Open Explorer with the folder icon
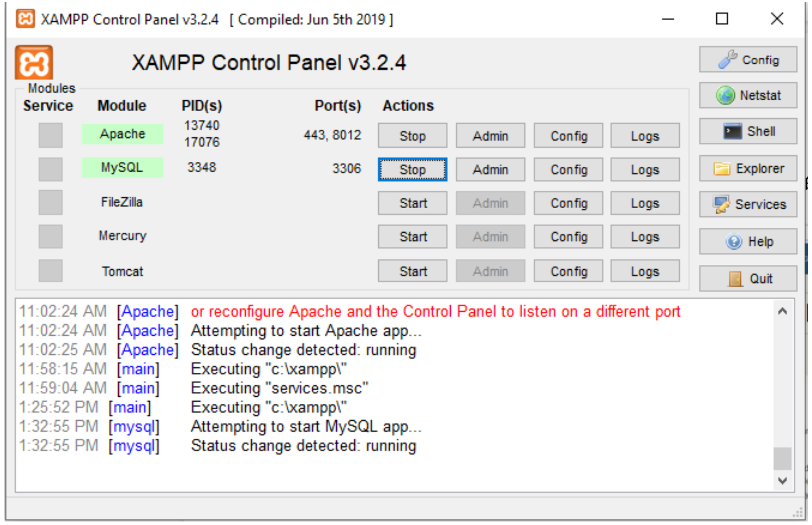This screenshot has width=812, height=525. coord(748,168)
